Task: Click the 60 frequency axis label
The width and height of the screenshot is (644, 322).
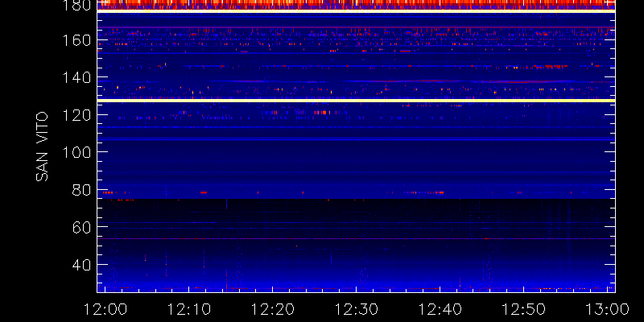Action: [x=82, y=227]
